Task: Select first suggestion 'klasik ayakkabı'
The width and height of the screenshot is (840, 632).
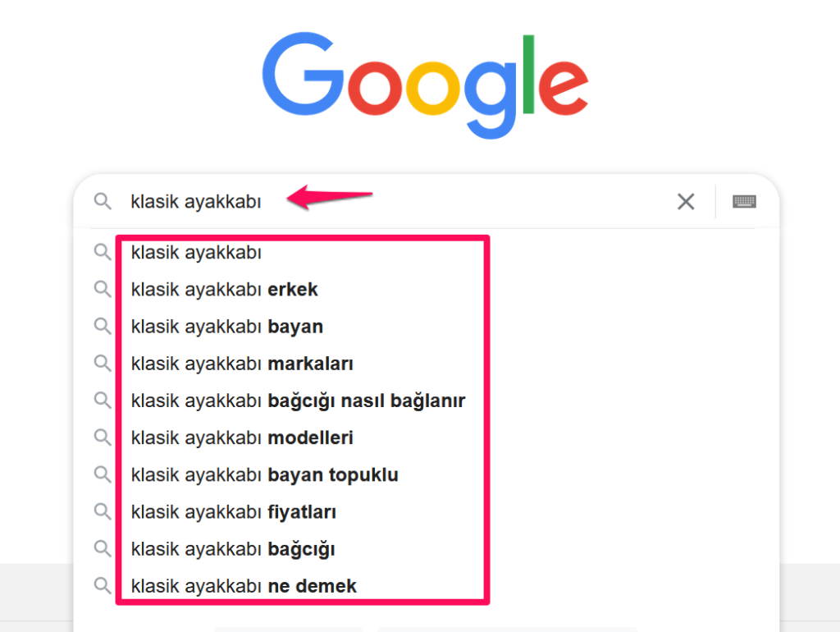Action: (196, 253)
